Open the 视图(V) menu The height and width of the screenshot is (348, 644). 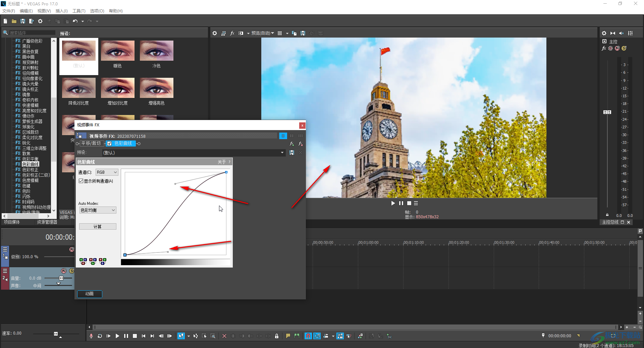point(44,11)
